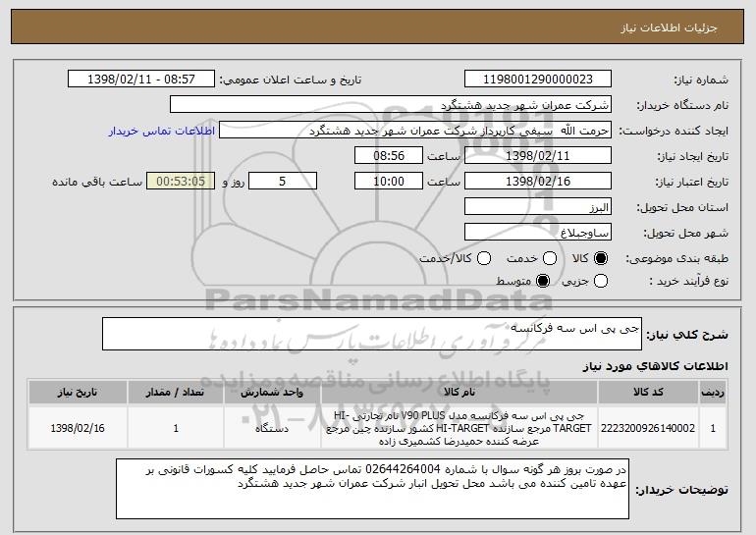Click the validity date field 1398/02/16
Image resolution: width=756 pixels, height=535 pixels.
[x=538, y=182]
